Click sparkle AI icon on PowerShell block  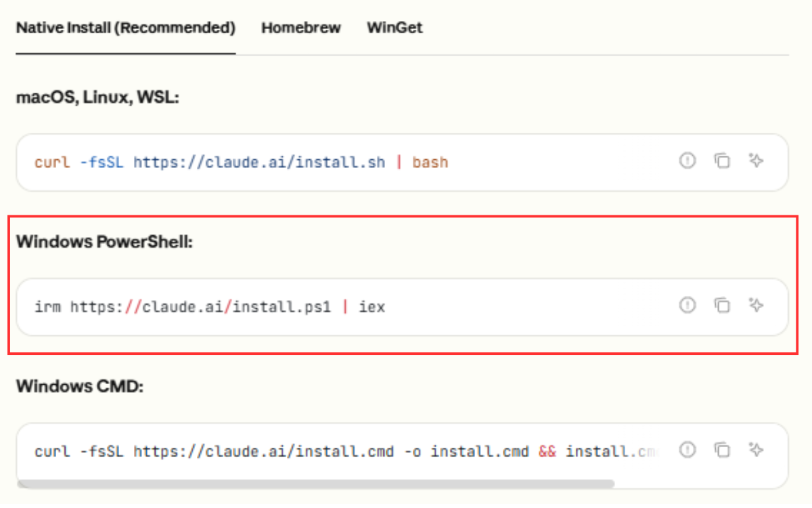(x=756, y=305)
